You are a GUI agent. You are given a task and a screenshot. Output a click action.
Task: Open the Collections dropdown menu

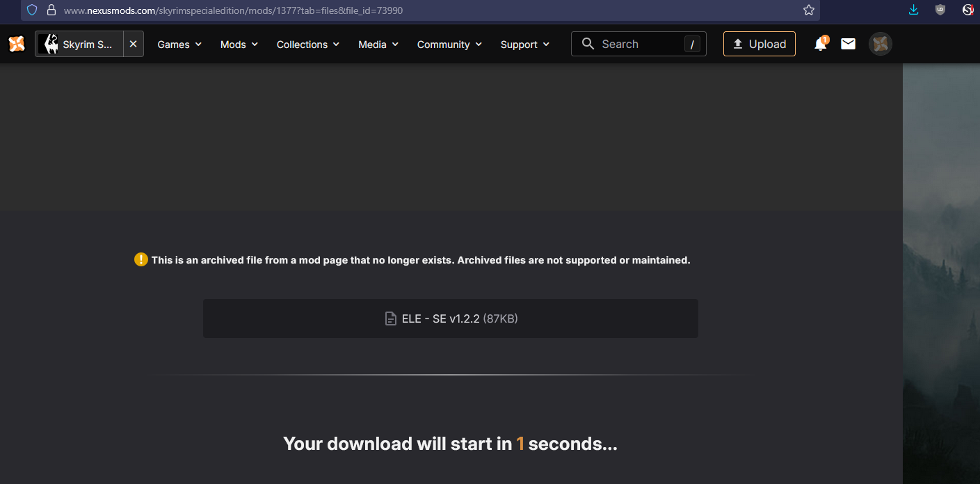coord(308,45)
